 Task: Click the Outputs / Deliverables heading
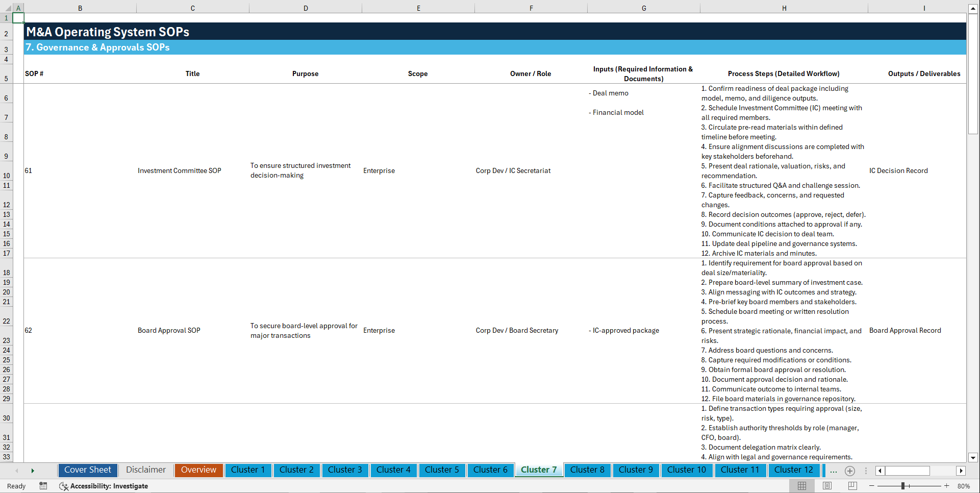(924, 73)
